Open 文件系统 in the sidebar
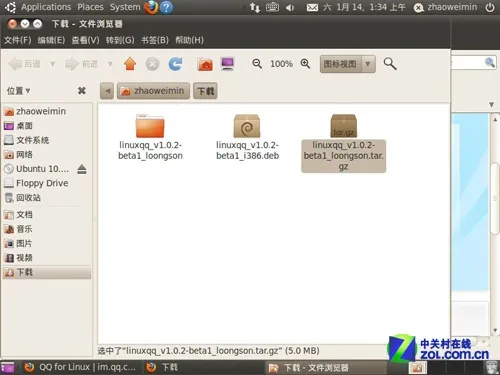Viewport: 500px width, 375px height. tap(47, 140)
